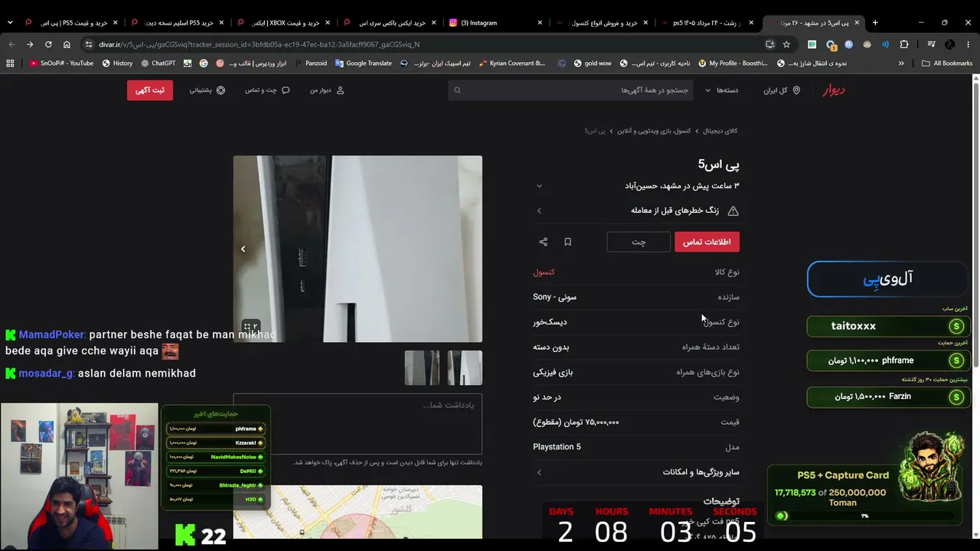Screen dimensions: 980x551
Task: Open the Apps grid in bookmarks bar
Action: click(x=10, y=64)
